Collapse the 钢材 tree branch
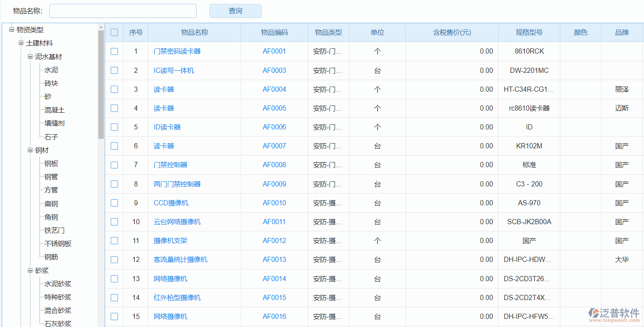Image resolution: width=644 pixels, height=327 pixels. (30, 150)
